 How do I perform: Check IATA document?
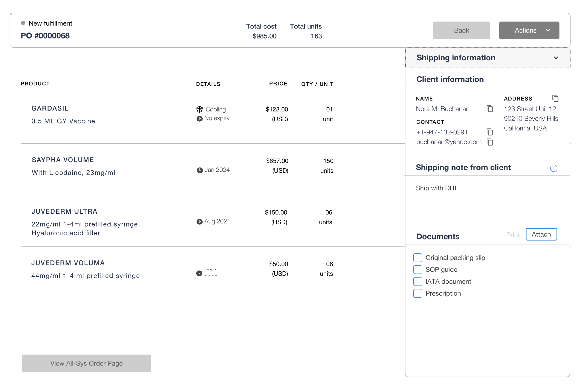click(417, 281)
